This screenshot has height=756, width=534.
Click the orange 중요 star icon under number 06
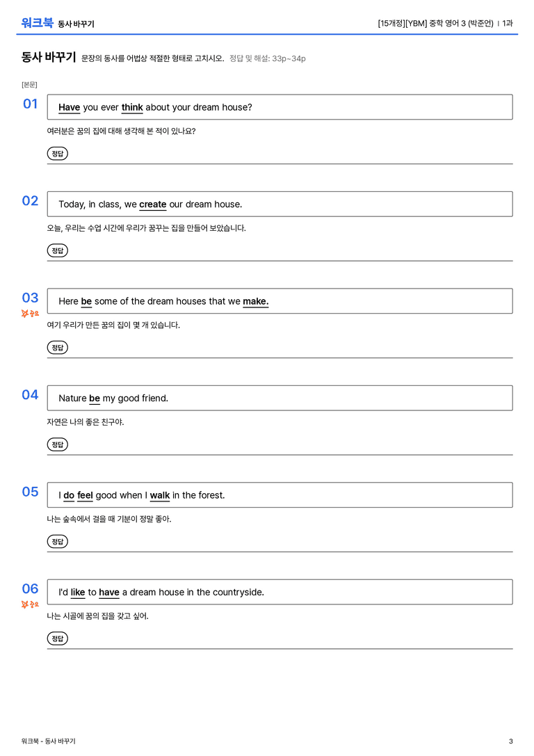[30, 604]
